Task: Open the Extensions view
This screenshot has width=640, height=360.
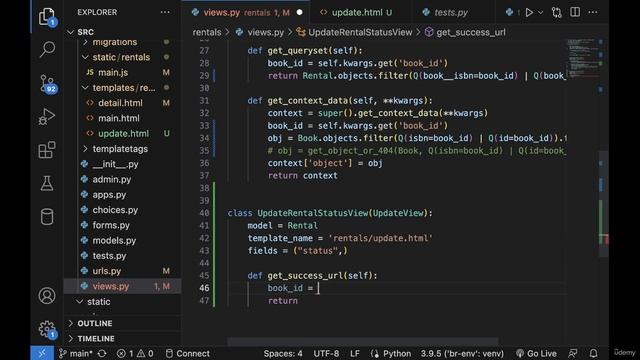Action: 47,150
